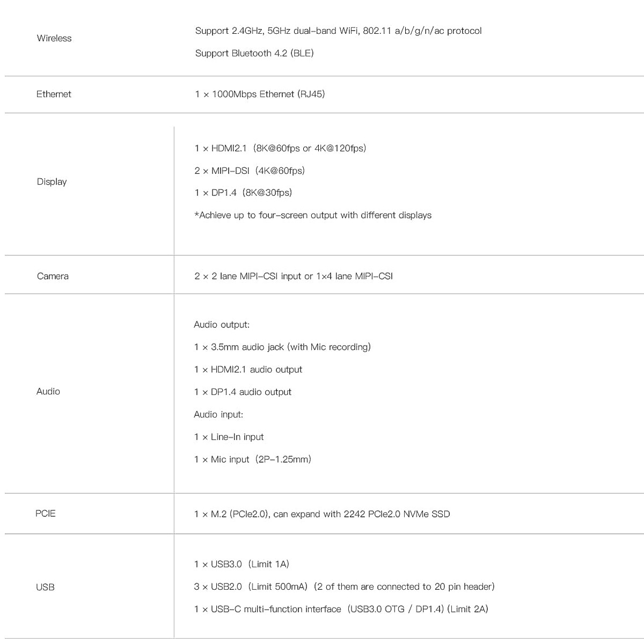Click the PCIE row label
The height and width of the screenshot is (644, 644).
click(x=46, y=514)
